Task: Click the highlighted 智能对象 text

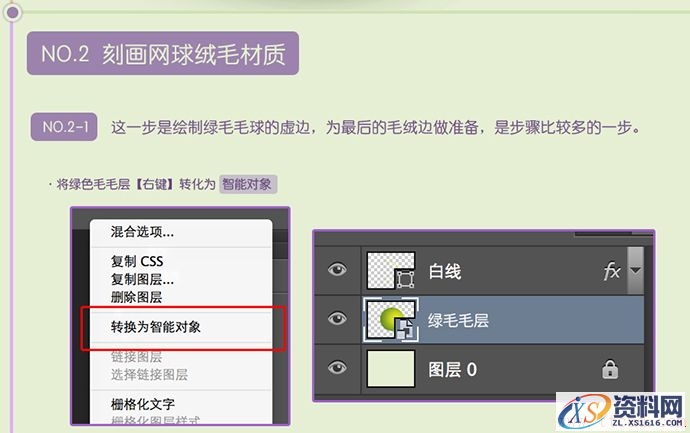Action: coord(248,184)
